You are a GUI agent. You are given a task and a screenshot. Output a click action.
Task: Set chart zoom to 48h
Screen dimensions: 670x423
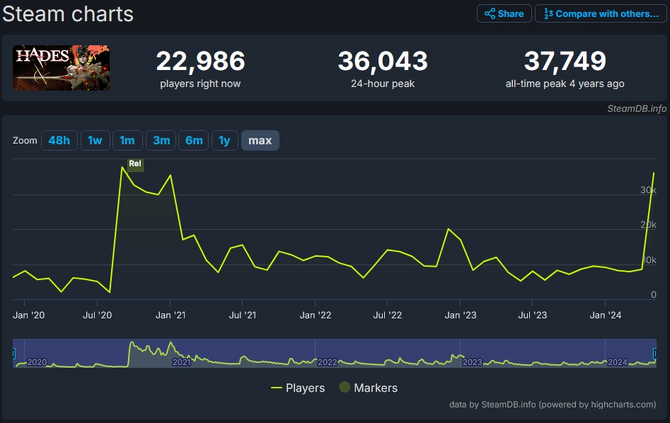point(59,140)
